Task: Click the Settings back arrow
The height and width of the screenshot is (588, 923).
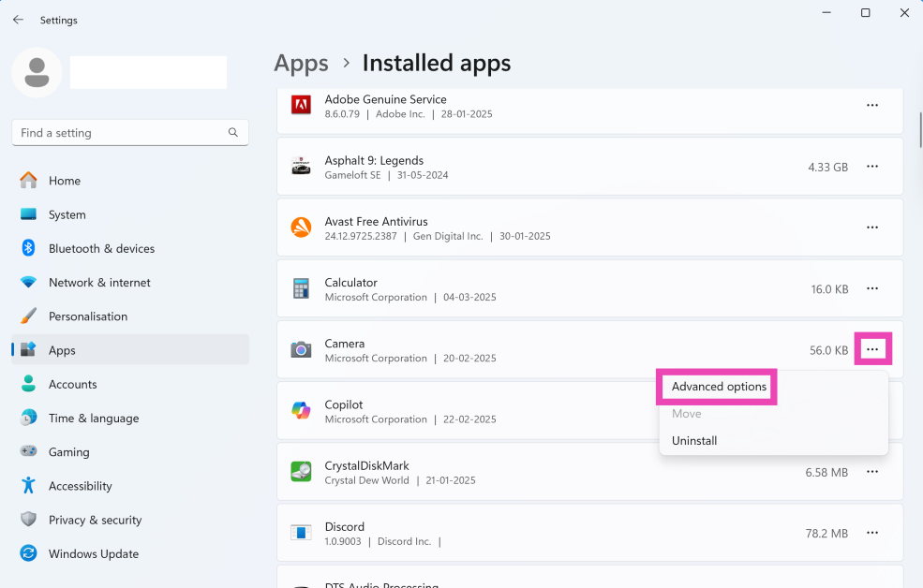Action: tap(18, 20)
